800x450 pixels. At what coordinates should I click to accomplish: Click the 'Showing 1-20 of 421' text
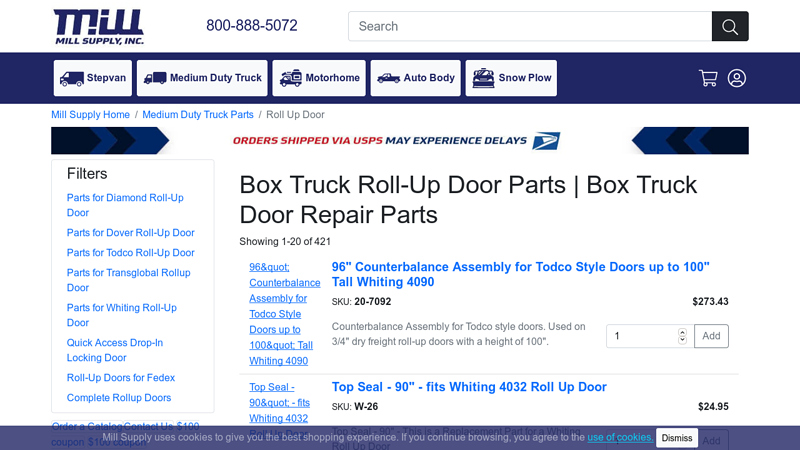(x=285, y=241)
